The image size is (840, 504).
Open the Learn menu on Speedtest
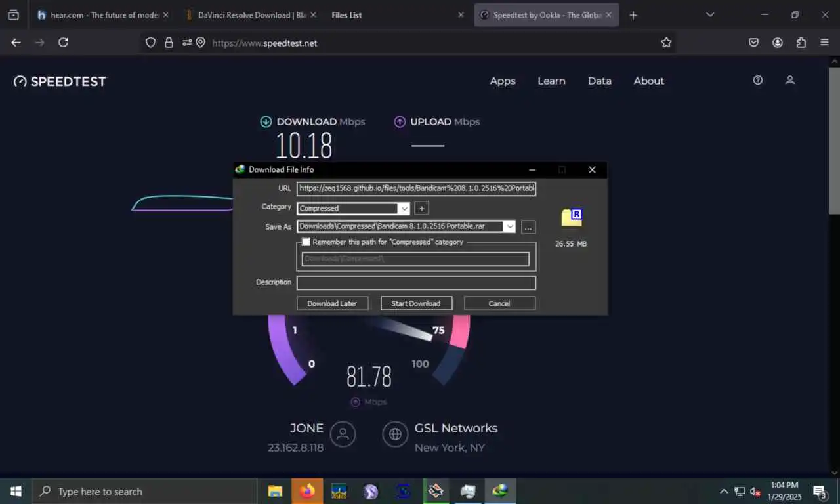(551, 81)
